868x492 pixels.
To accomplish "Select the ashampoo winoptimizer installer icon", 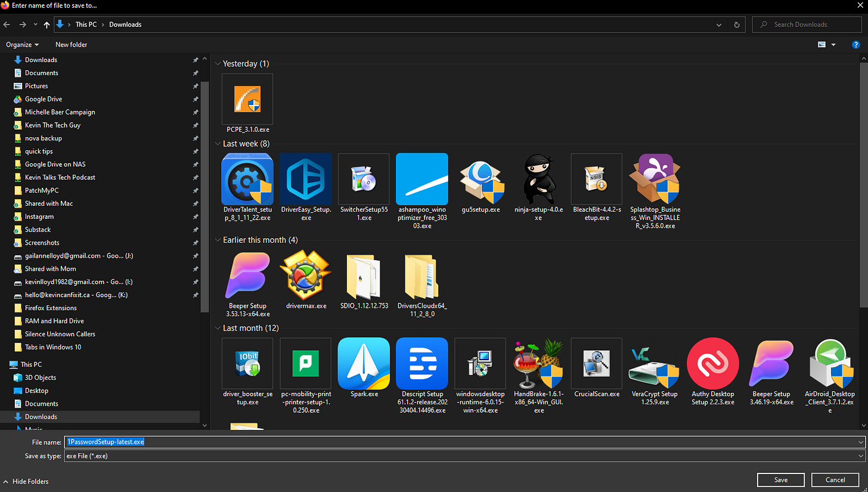I will [x=422, y=179].
